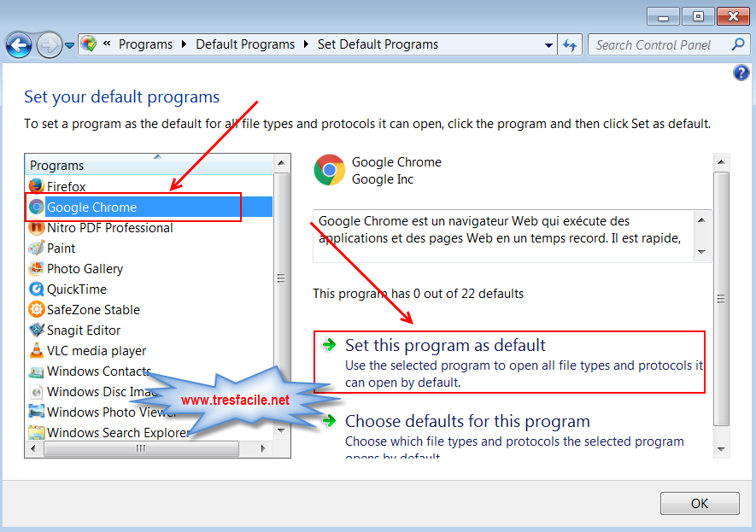Viewport: 756px width, 532px height.
Task: Click the VLC media player cone icon
Action: (36, 350)
